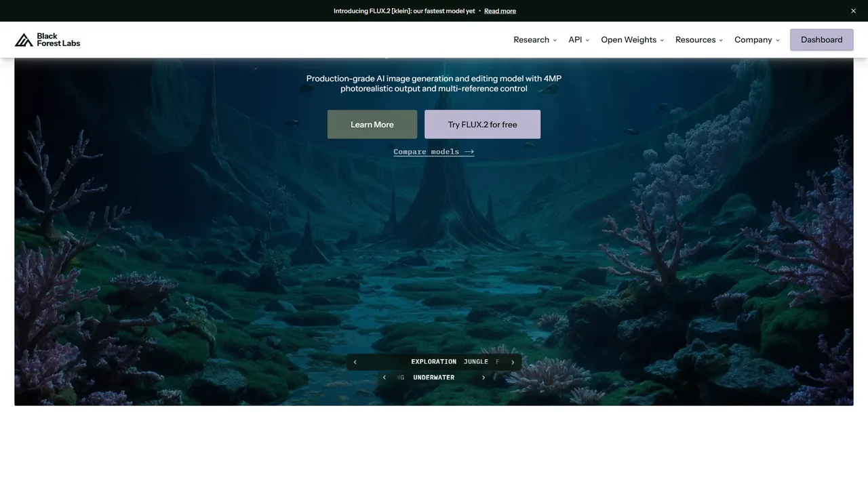
Task: Expand the Research navigation menu
Action: pyautogui.click(x=535, y=40)
